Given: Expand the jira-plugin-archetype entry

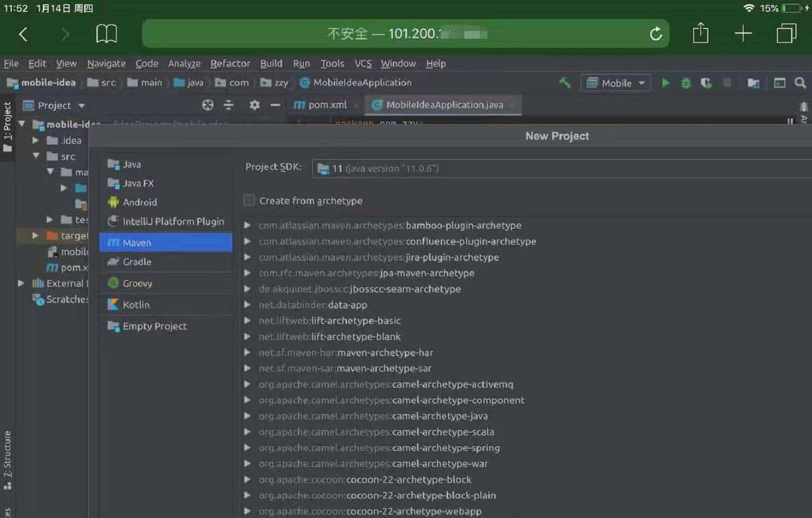Looking at the screenshot, I should [247, 258].
